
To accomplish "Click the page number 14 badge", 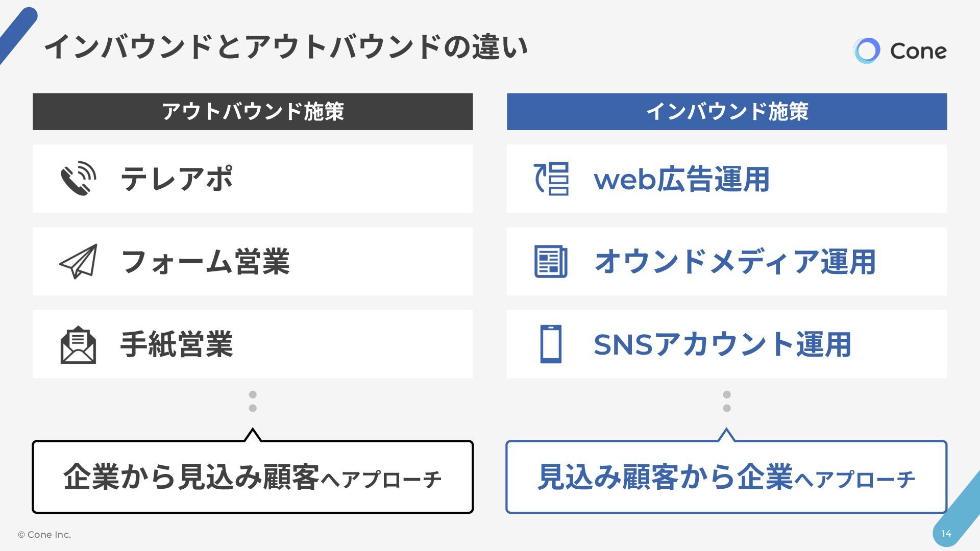I will (946, 534).
